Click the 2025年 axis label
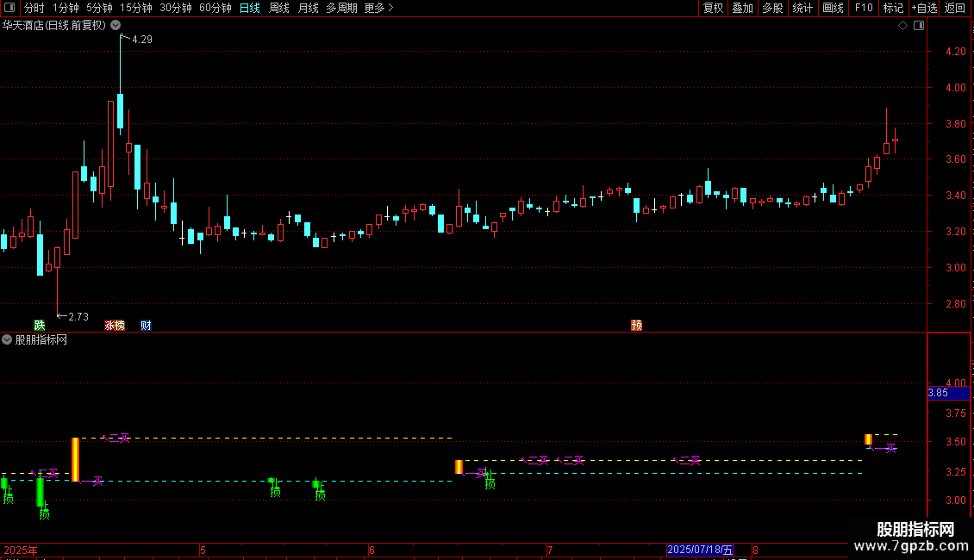The image size is (974, 560). coord(21,550)
